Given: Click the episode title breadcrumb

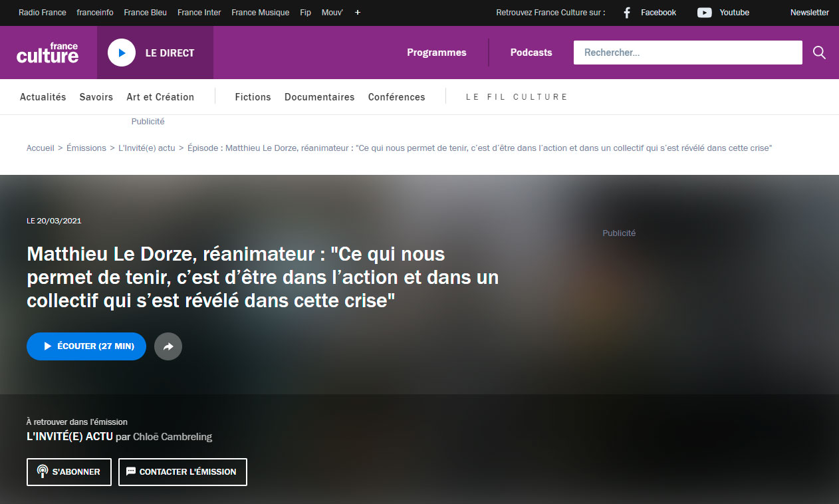Looking at the screenshot, I should coord(480,148).
